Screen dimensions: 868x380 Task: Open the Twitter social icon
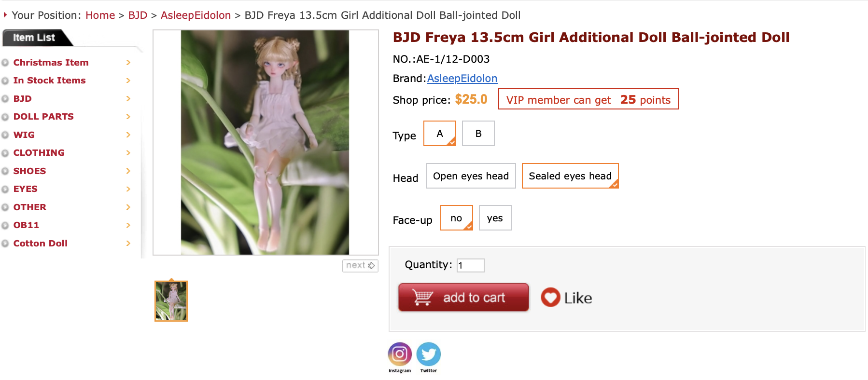tap(429, 354)
